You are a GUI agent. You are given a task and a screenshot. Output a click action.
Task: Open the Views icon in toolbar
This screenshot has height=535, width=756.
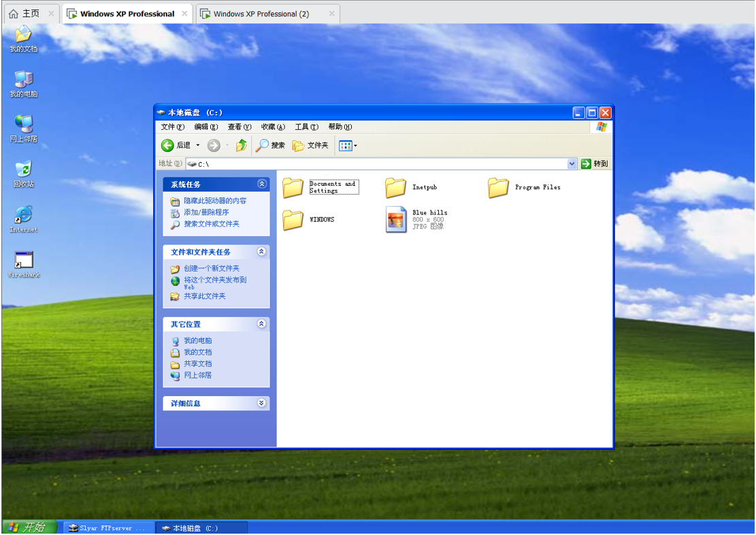pos(345,146)
